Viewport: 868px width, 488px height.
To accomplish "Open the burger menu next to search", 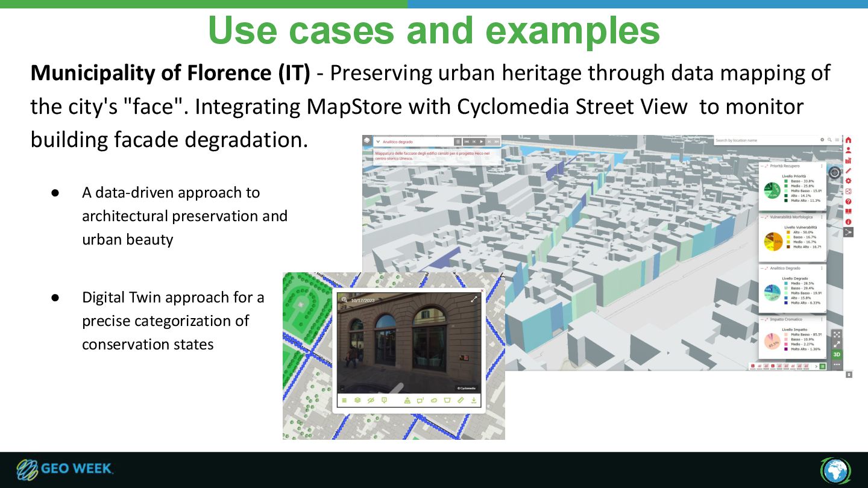I will (x=837, y=140).
